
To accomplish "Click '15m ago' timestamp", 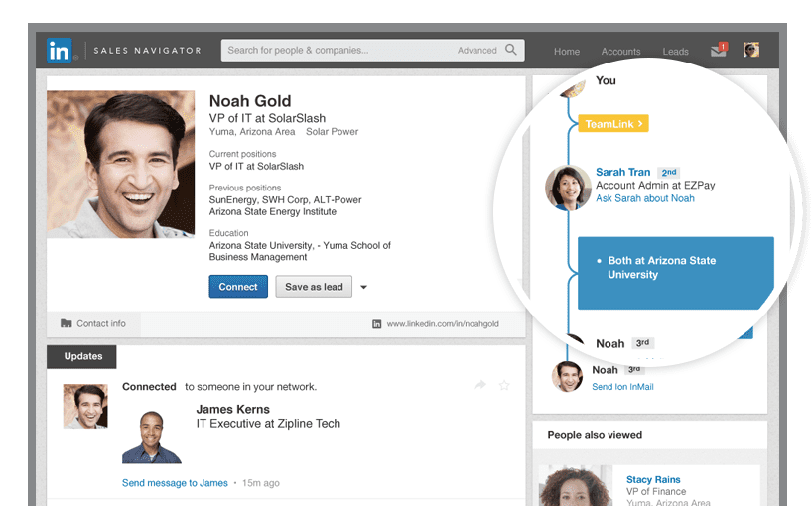I will tap(261, 483).
